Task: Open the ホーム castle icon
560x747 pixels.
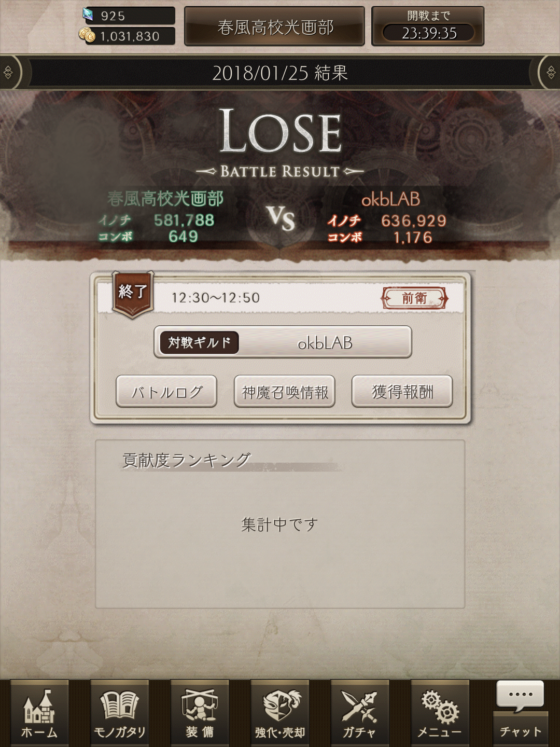Action: pos(39,713)
